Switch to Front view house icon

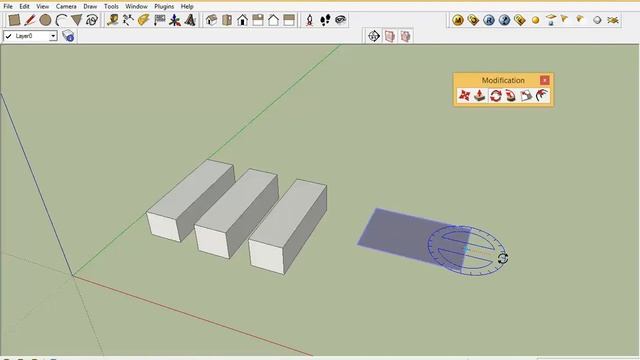coord(242,20)
